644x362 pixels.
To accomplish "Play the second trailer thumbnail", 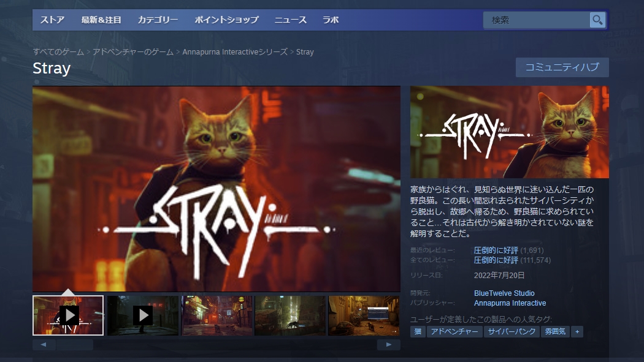I will (x=143, y=315).
